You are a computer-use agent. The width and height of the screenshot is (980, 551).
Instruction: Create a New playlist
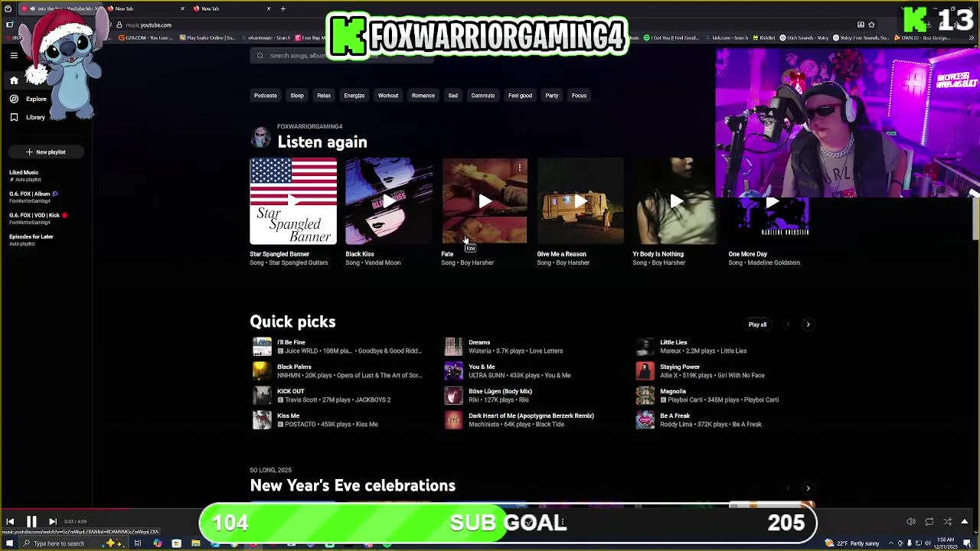click(45, 152)
